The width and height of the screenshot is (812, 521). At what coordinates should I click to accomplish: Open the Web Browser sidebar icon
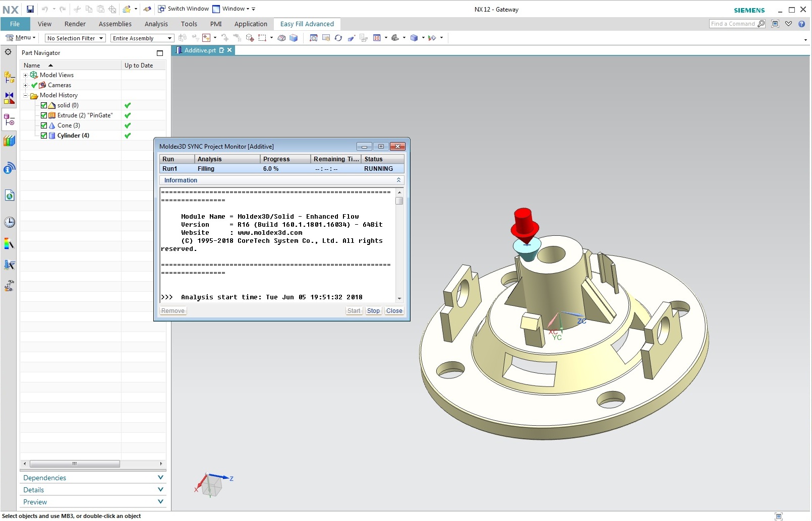click(x=9, y=195)
